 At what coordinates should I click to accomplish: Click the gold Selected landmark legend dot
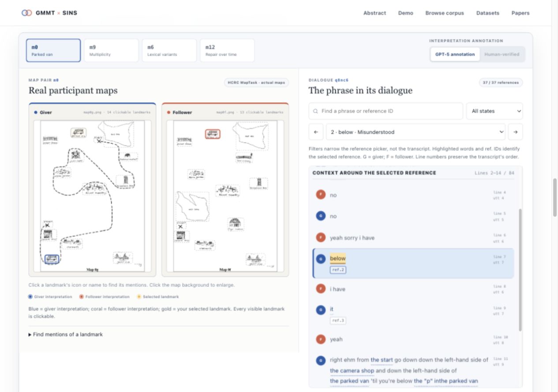coord(139,297)
